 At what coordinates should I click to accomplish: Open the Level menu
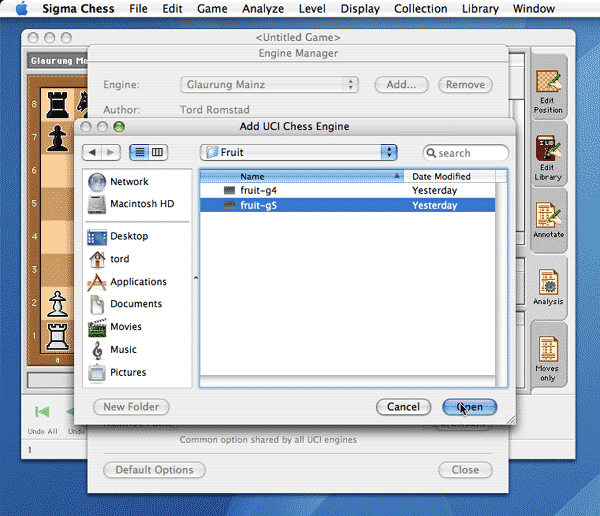(312, 8)
